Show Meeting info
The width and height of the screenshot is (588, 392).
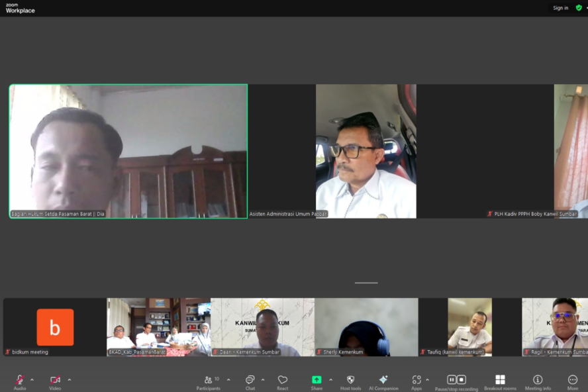[538, 380]
